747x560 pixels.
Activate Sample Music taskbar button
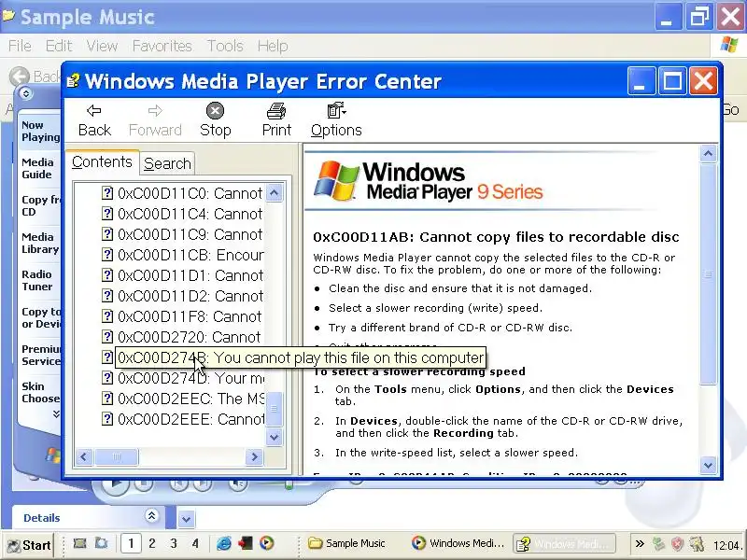coord(347,543)
